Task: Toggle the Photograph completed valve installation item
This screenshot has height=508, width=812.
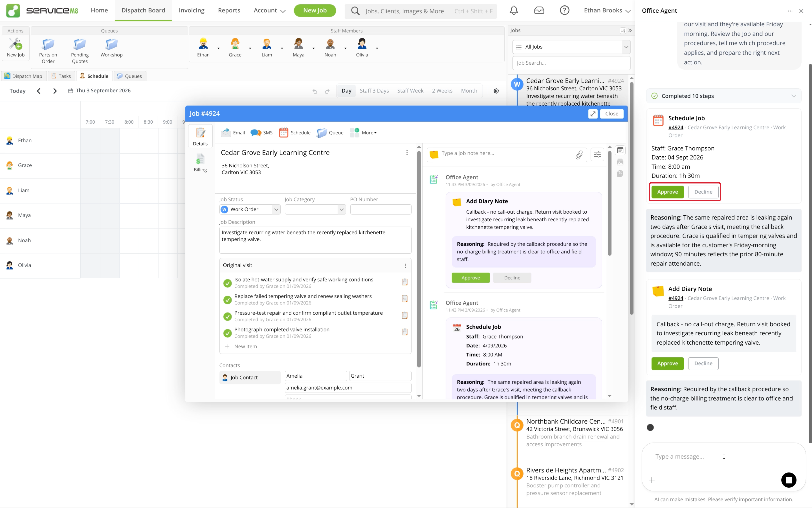Action: 227,333
